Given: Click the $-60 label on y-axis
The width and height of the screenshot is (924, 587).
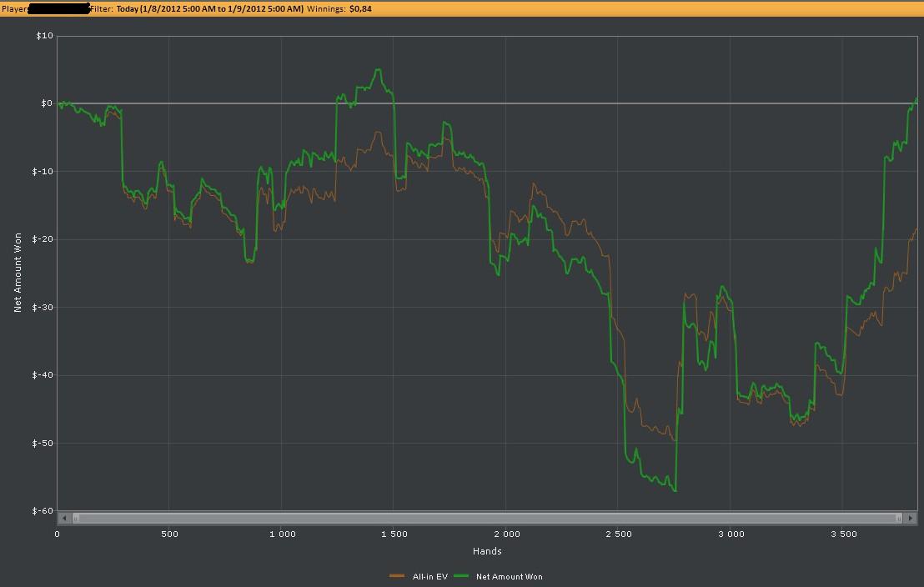Looking at the screenshot, I should [42, 510].
